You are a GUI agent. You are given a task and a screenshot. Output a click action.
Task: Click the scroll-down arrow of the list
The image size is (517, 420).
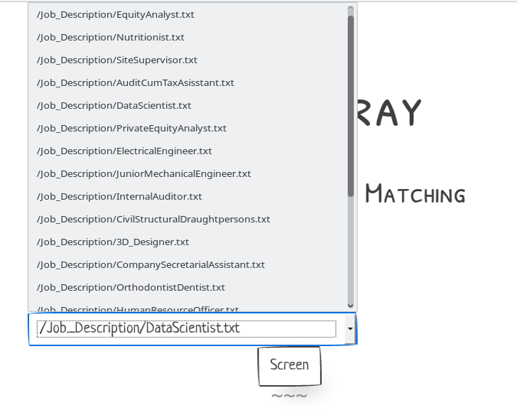(x=351, y=305)
